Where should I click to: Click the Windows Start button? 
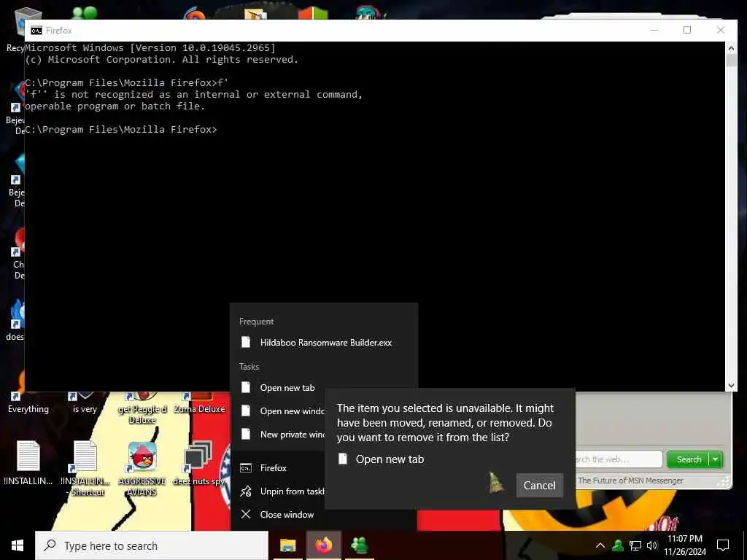click(x=18, y=545)
